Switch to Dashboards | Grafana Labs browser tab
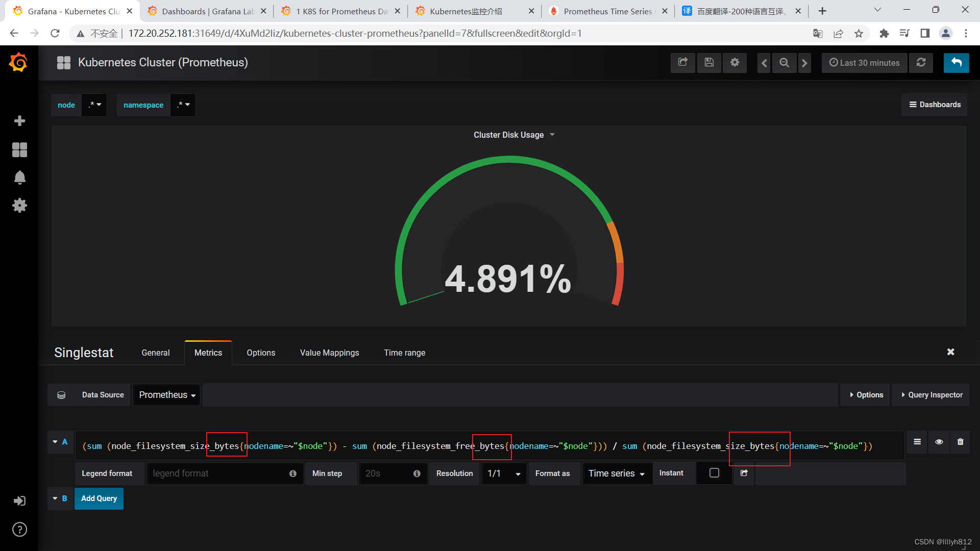 [x=207, y=11]
